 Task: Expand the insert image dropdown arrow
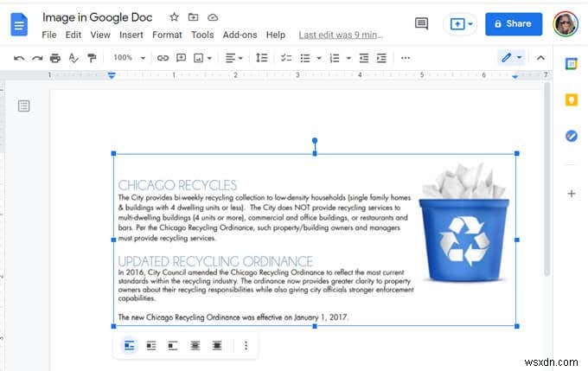209,58
